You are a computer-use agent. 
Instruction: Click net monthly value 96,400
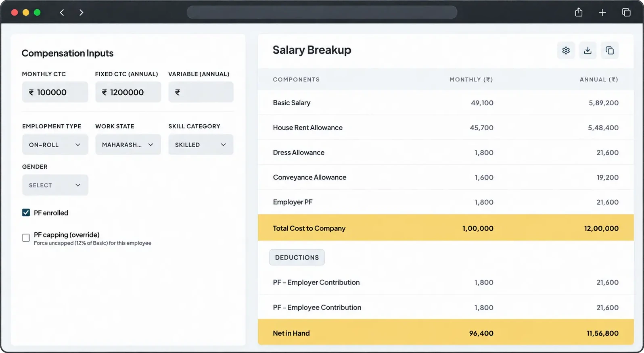481,333
